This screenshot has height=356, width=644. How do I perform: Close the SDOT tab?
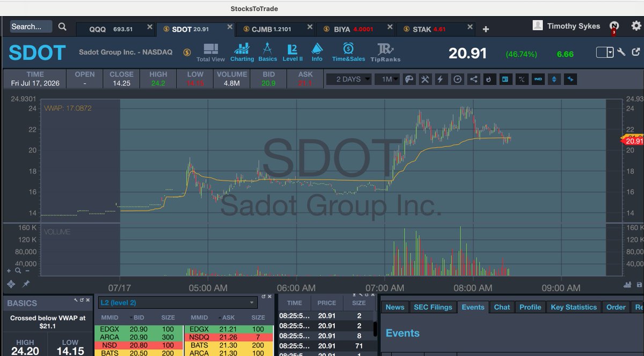click(x=230, y=27)
